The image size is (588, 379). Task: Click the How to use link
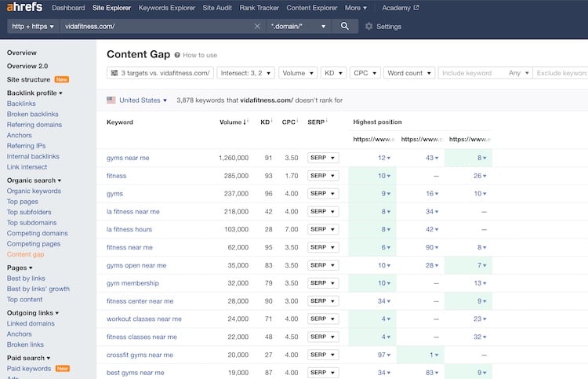pyautogui.click(x=200, y=55)
